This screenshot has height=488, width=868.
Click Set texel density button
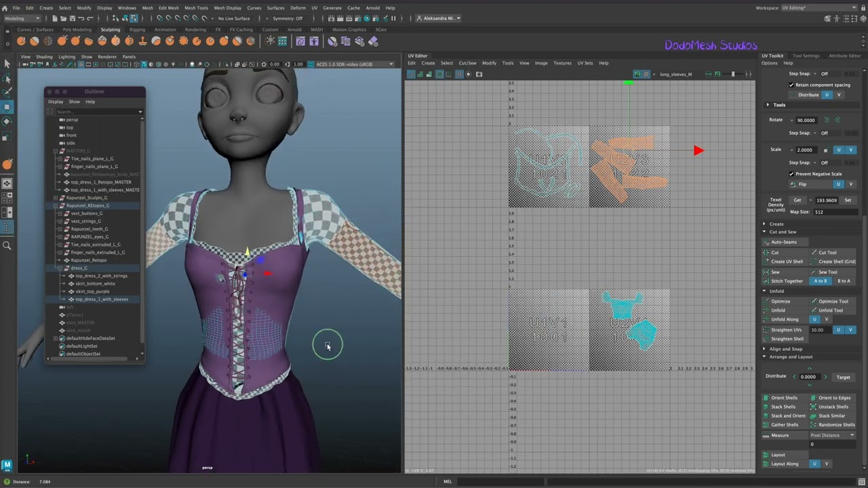pos(848,200)
